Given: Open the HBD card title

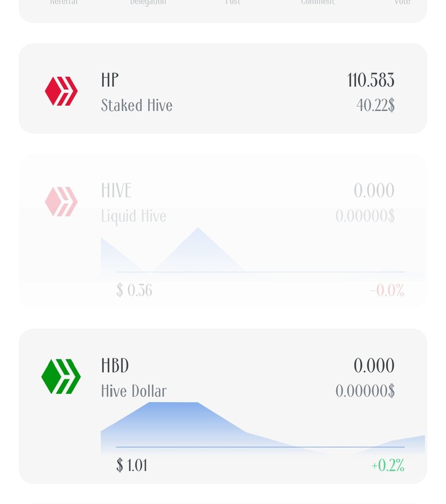Looking at the screenshot, I should tap(115, 365).
